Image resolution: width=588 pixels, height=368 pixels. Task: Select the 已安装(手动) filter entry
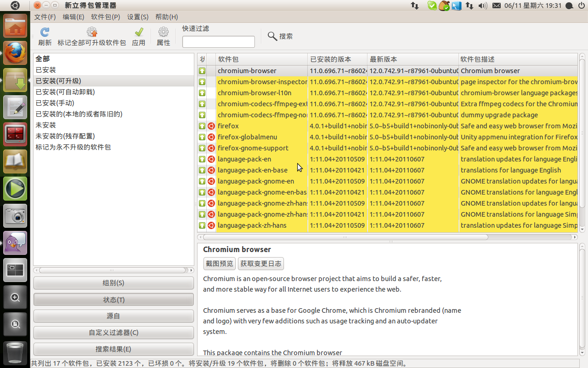113,103
